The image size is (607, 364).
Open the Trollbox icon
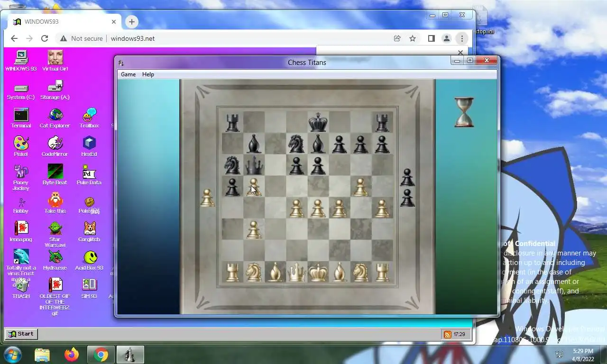(89, 118)
